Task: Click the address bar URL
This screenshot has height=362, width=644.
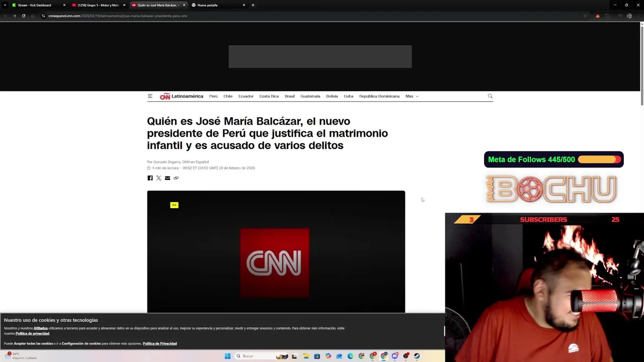Action: 118,16
